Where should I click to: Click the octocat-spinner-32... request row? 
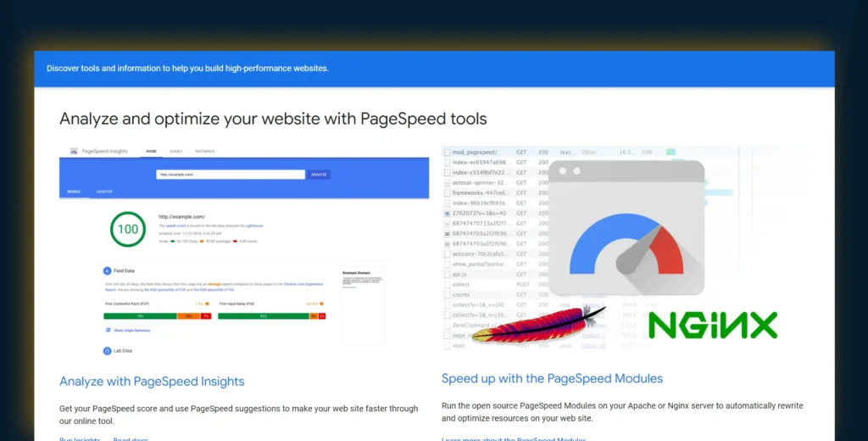pyautogui.click(x=481, y=183)
